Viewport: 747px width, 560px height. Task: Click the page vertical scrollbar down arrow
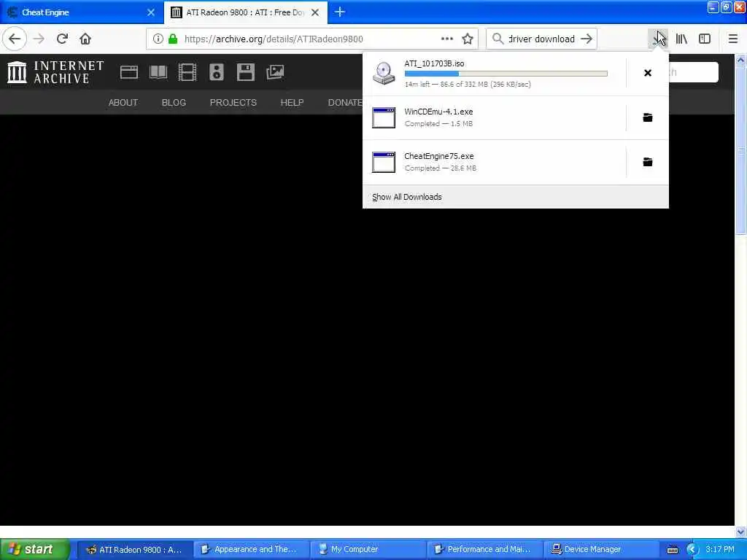pyautogui.click(x=741, y=532)
